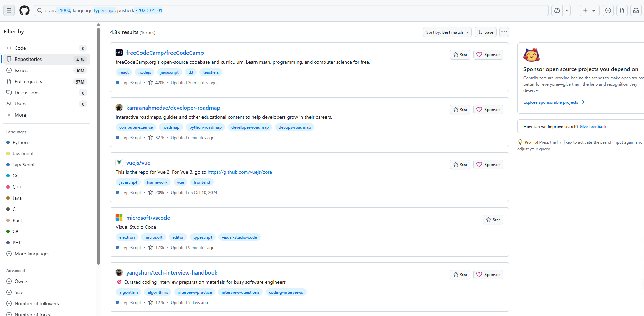Sponsor the tech-interview-handbook repository

tap(488, 275)
